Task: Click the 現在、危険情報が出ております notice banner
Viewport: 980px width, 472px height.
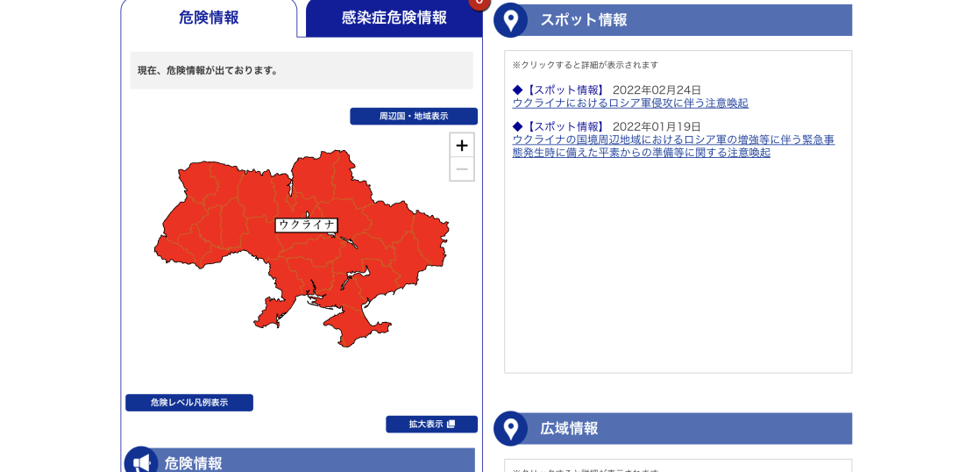Action: 301,70
